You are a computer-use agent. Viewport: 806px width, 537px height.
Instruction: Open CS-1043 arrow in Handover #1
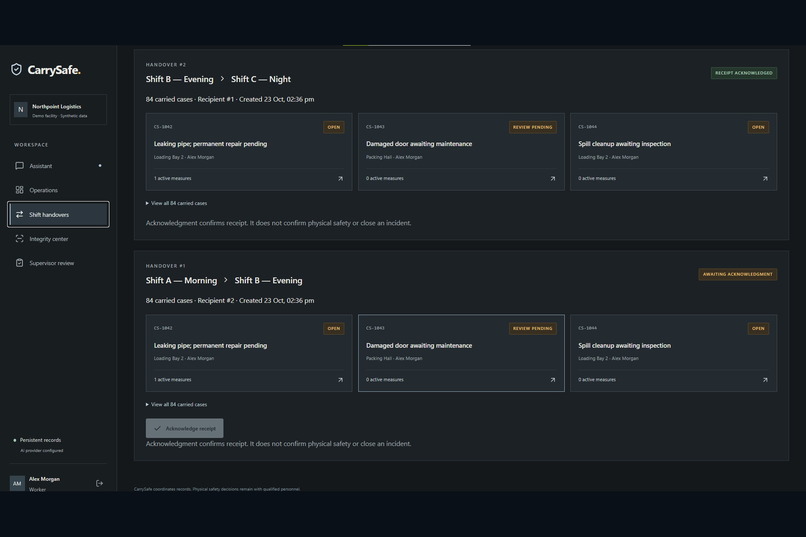point(553,380)
